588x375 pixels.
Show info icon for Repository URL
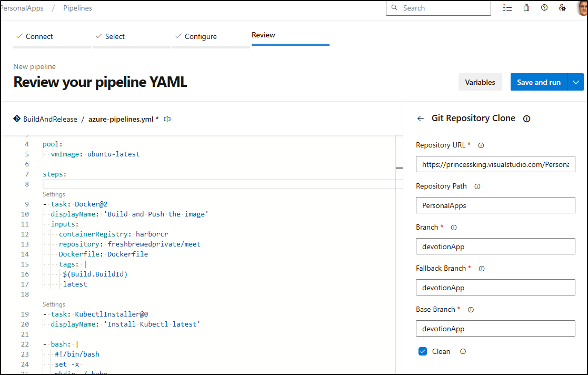481,145
